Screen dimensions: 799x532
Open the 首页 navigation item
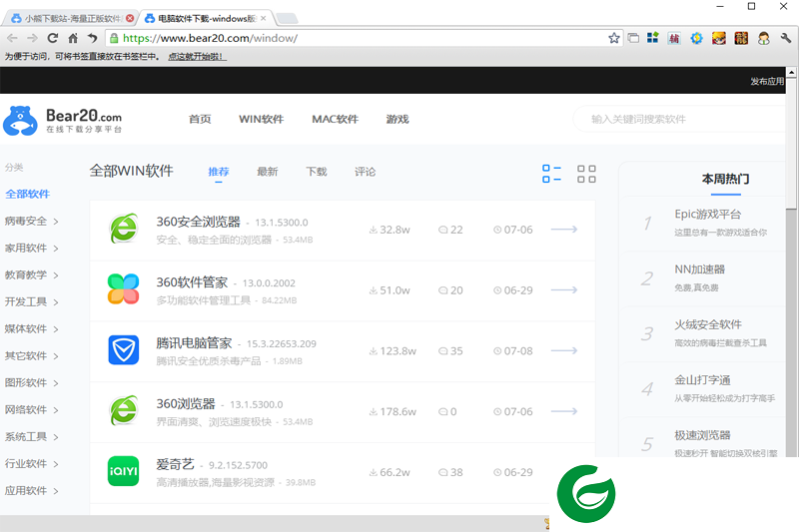[200, 119]
